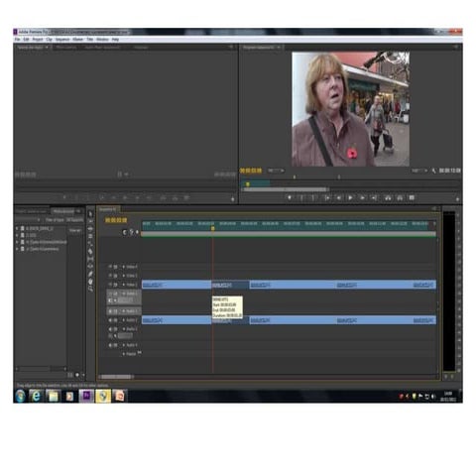Select the Razor tool

click(90, 251)
